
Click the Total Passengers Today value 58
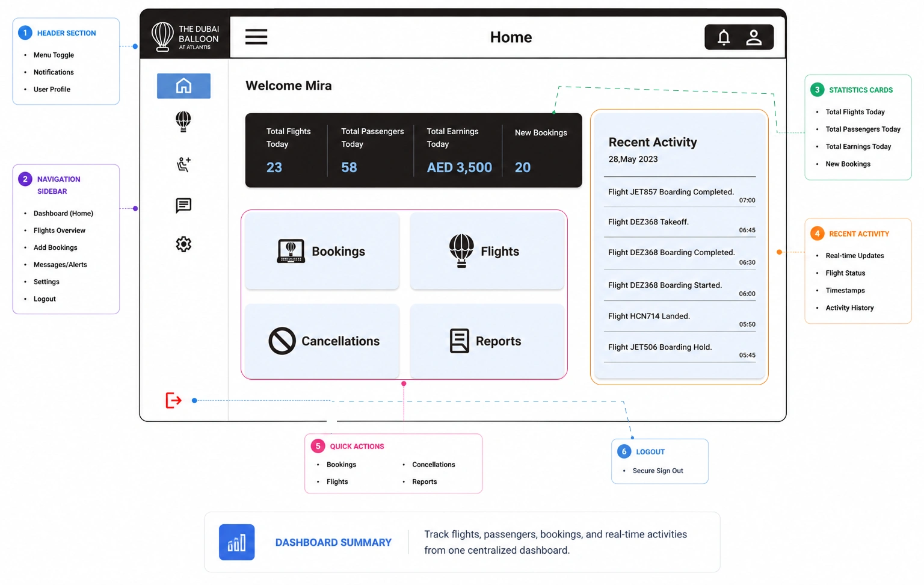point(349,167)
